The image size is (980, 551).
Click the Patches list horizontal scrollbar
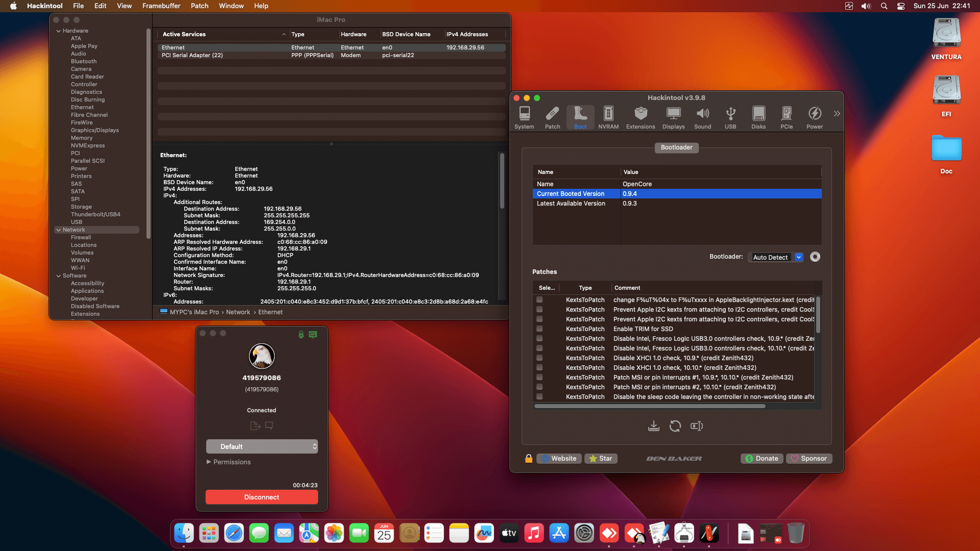pos(650,407)
